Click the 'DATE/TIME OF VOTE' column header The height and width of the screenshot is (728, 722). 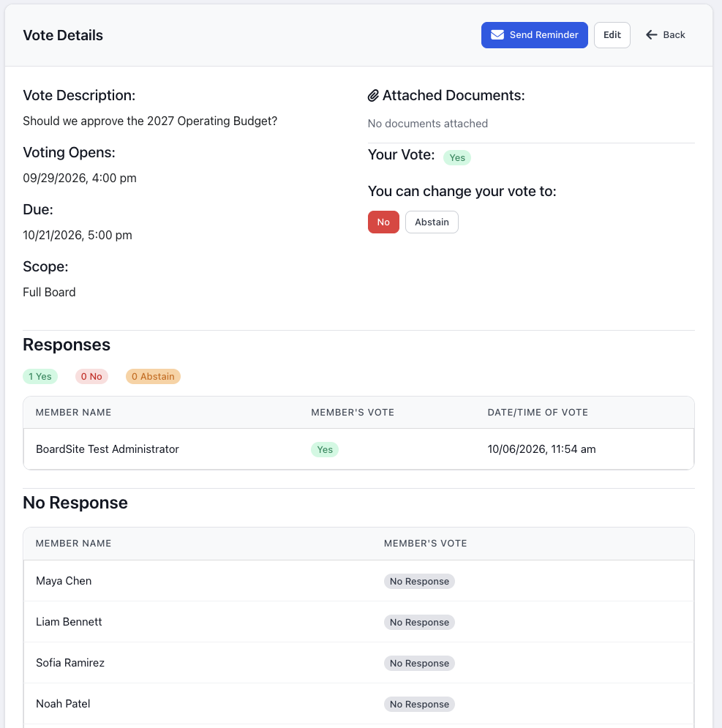538,412
